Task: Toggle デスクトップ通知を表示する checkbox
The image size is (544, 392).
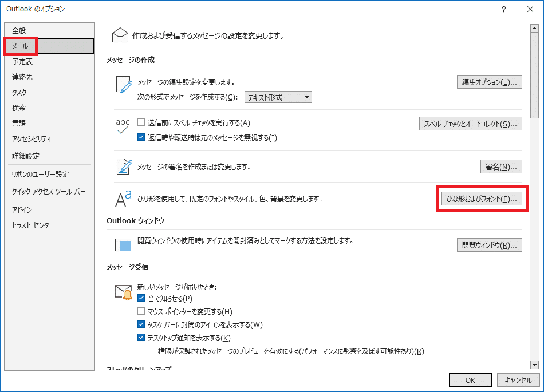Action: click(x=141, y=337)
